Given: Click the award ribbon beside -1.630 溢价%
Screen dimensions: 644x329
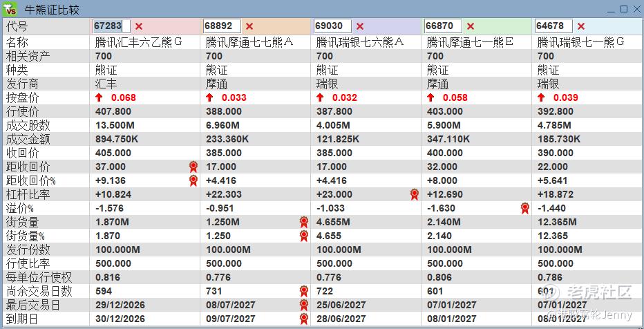Looking at the screenshot, I should 525,208.
